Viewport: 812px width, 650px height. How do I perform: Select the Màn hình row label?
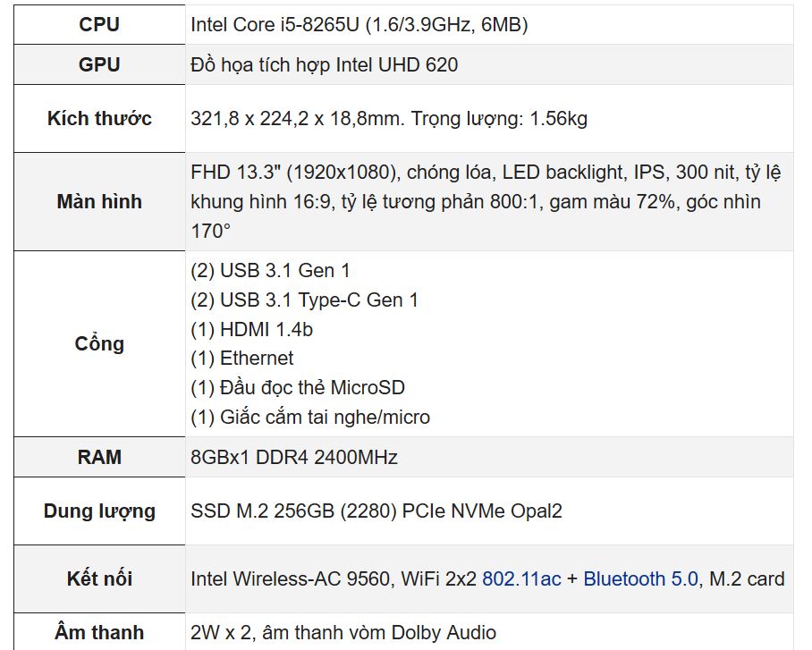[x=99, y=202]
